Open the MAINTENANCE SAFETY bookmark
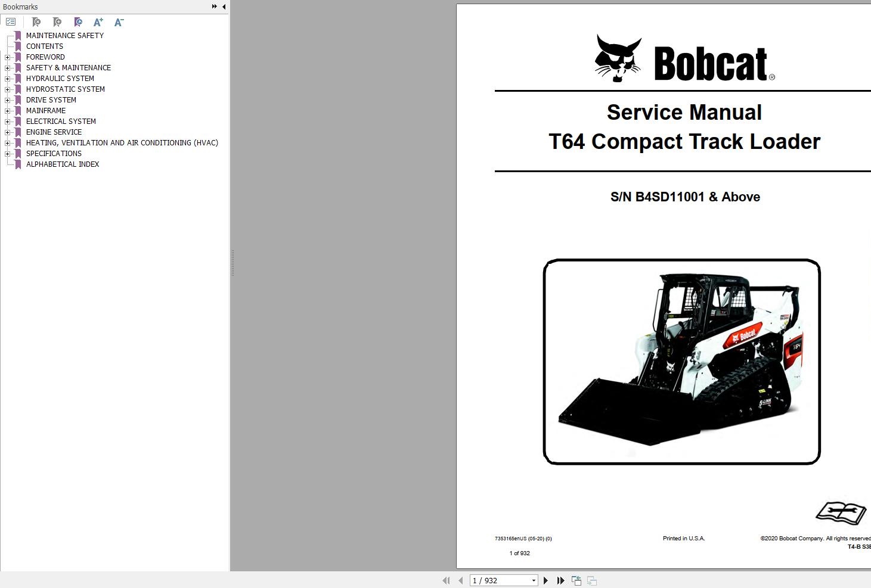The height and width of the screenshot is (588, 871). 64,36
